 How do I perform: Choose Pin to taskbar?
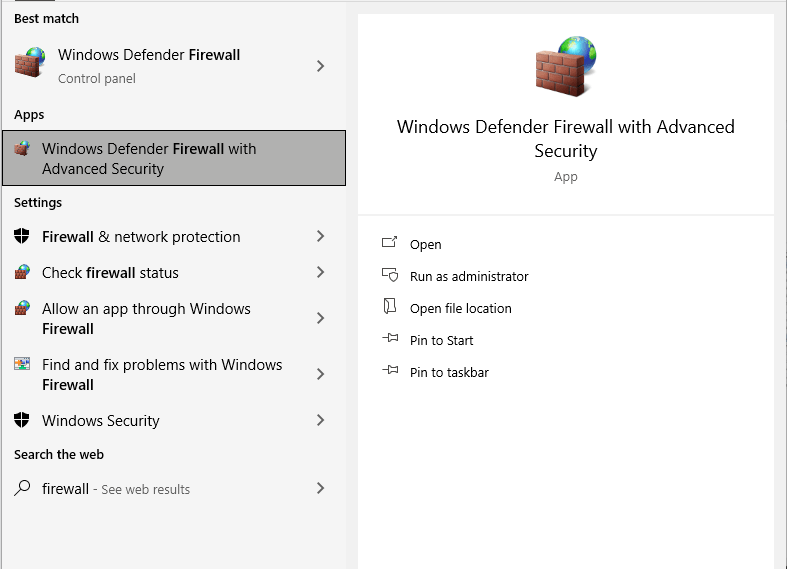click(x=449, y=372)
